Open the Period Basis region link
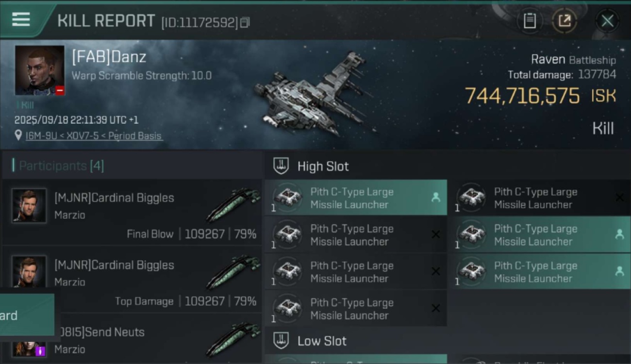This screenshot has width=631, height=364. click(x=135, y=136)
